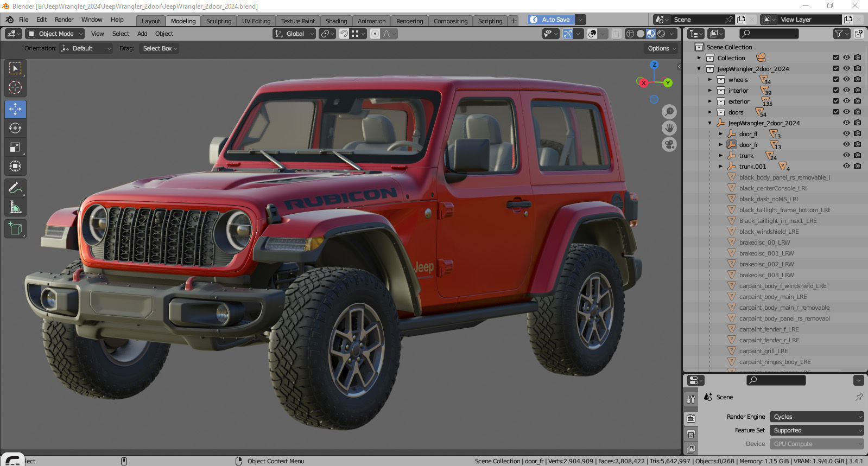The width and height of the screenshot is (868, 466).
Task: Open the viewport Add menu
Action: [142, 34]
